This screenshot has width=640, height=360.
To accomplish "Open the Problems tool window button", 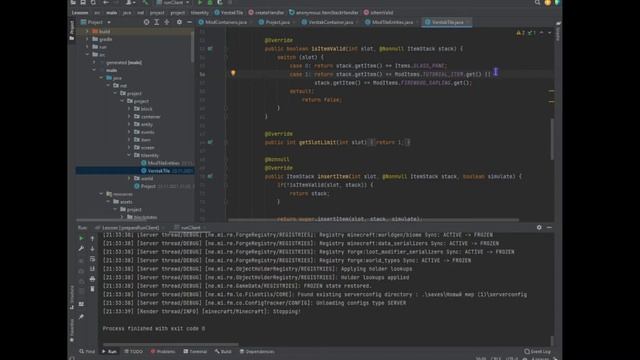I will click(x=163, y=351).
